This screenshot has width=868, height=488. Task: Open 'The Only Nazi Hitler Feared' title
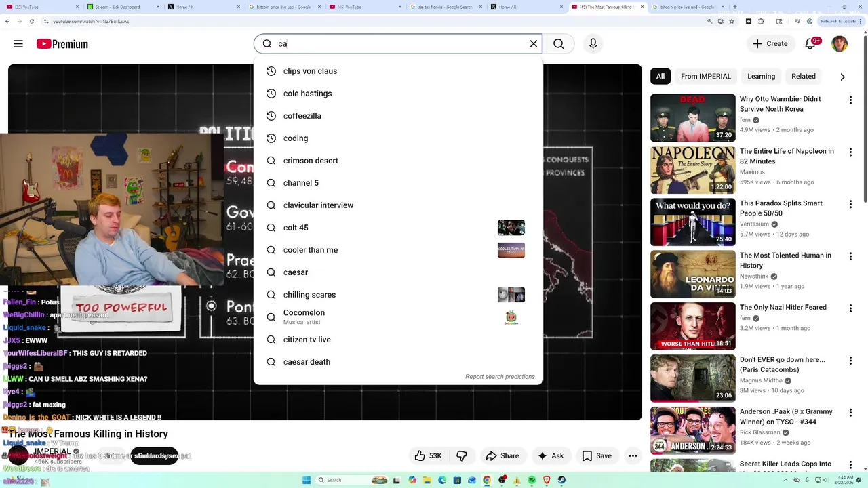pyautogui.click(x=783, y=308)
